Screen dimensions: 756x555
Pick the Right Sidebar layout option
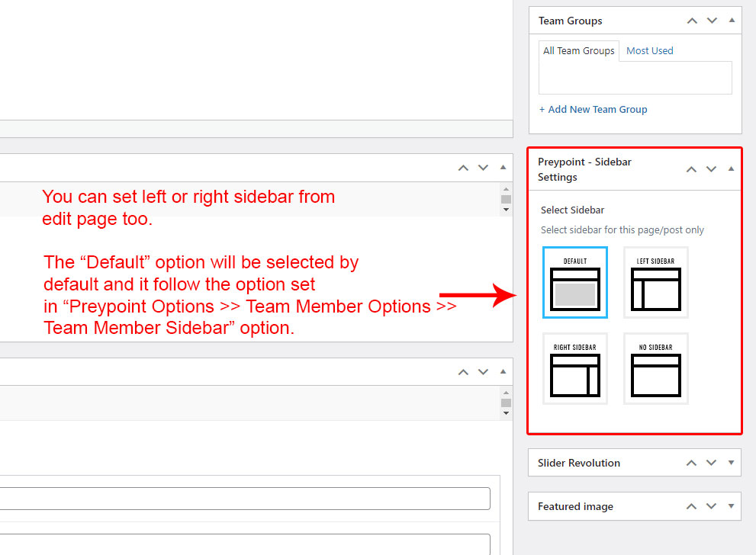click(575, 368)
